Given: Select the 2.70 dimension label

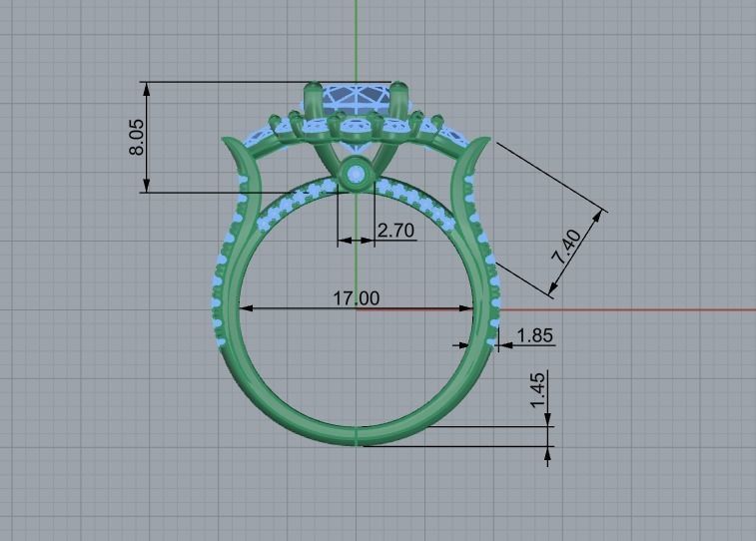Looking at the screenshot, I should 395,231.
